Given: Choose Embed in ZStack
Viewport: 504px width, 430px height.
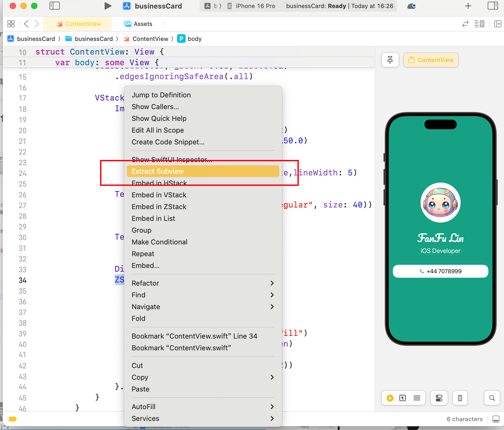Looking at the screenshot, I should tap(203, 207).
